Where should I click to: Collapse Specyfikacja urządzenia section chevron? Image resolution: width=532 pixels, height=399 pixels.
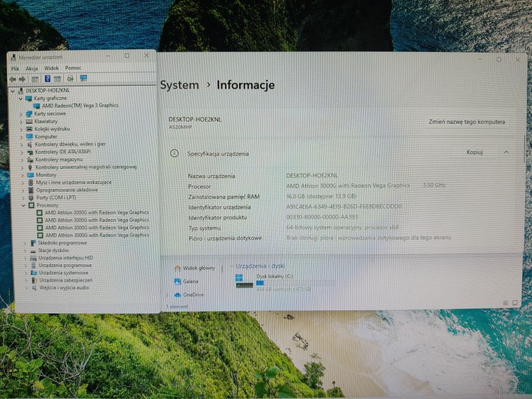point(506,152)
